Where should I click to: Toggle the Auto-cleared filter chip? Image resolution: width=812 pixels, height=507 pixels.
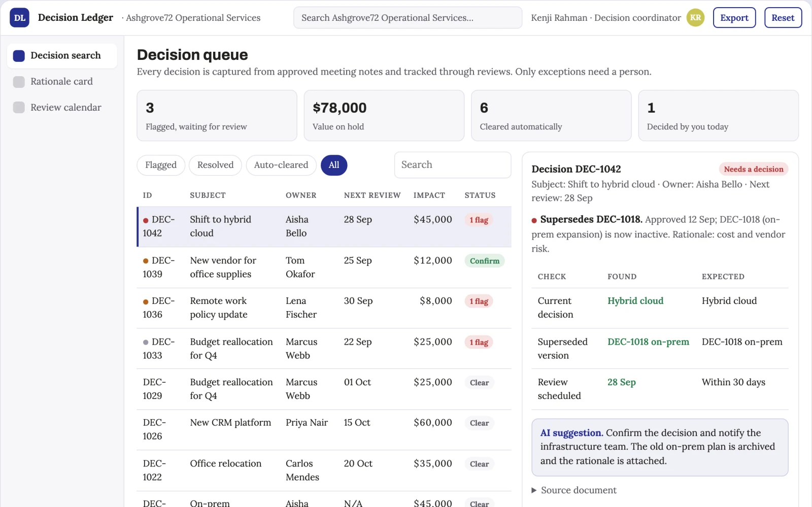(281, 165)
